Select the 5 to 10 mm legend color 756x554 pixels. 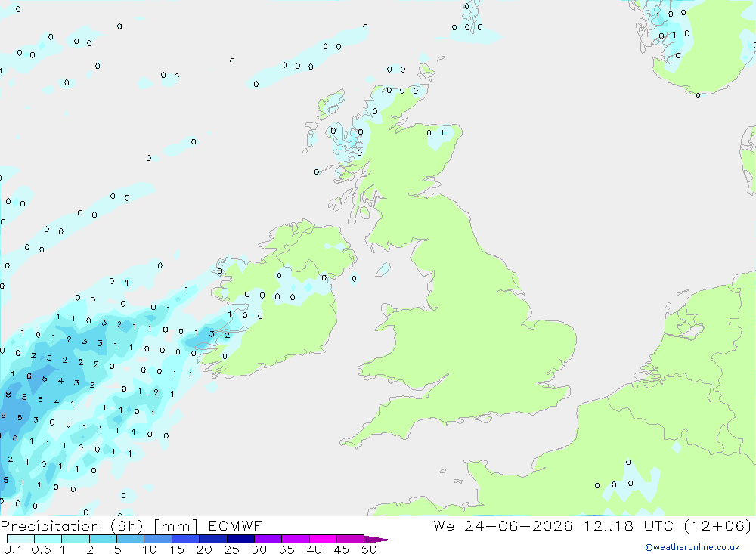[130, 539]
